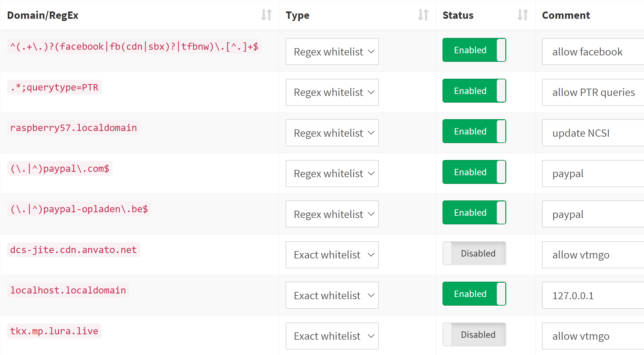644x355 pixels.
Task: Edit comment field of paypal\.com$ row
Action: coord(593,174)
